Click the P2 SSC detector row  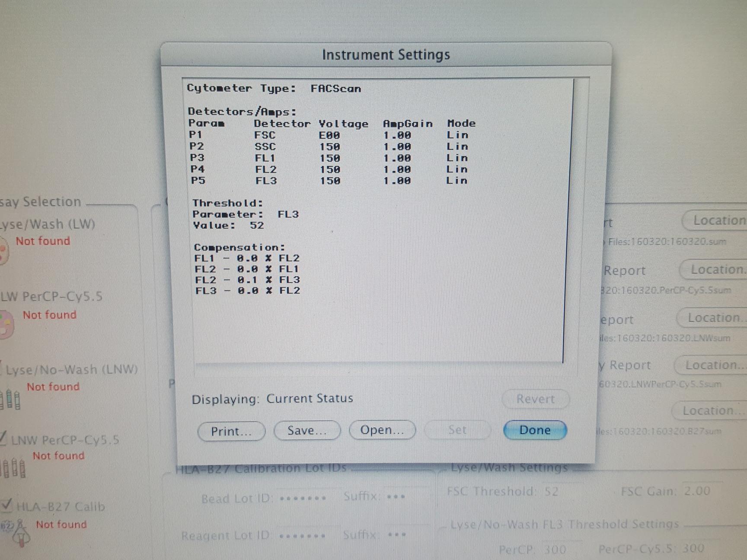329,146
